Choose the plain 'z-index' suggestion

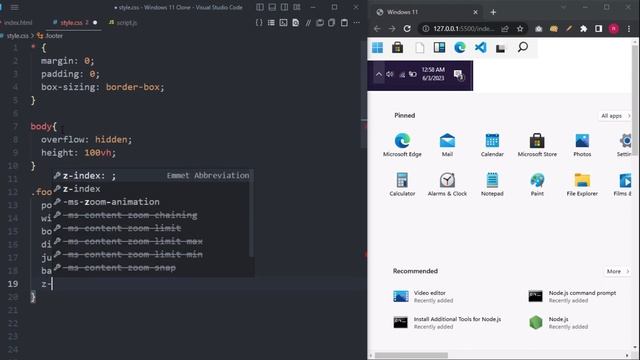[152, 189]
